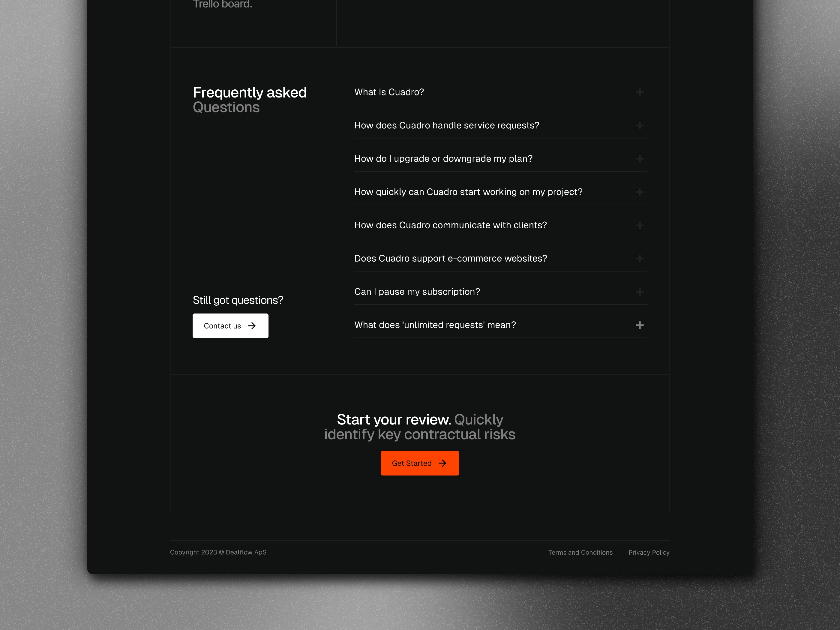
Task: Open the Privacy Policy link
Action: [649, 553]
